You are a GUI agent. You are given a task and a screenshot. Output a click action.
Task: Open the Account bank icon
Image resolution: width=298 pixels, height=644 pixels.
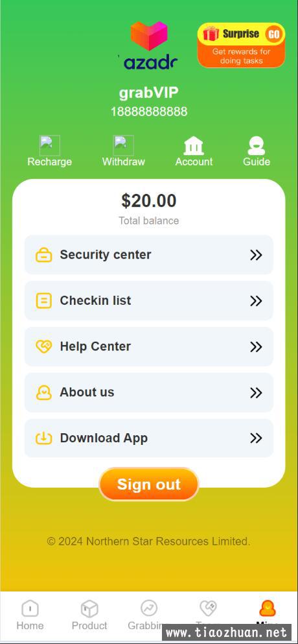(194, 146)
